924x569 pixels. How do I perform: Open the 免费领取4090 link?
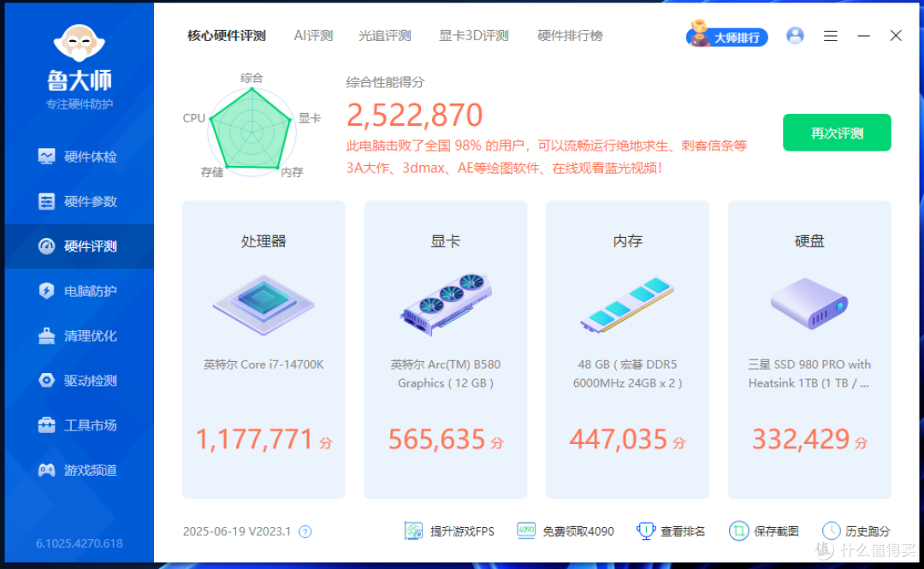pos(578,531)
